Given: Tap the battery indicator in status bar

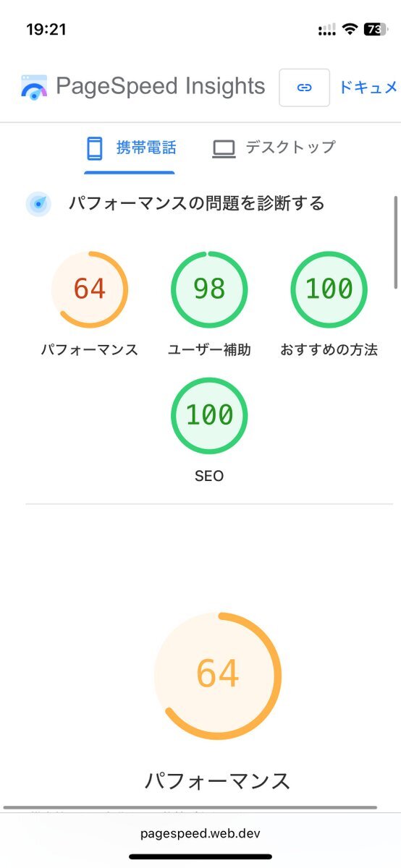Looking at the screenshot, I should pyautogui.click(x=376, y=30).
